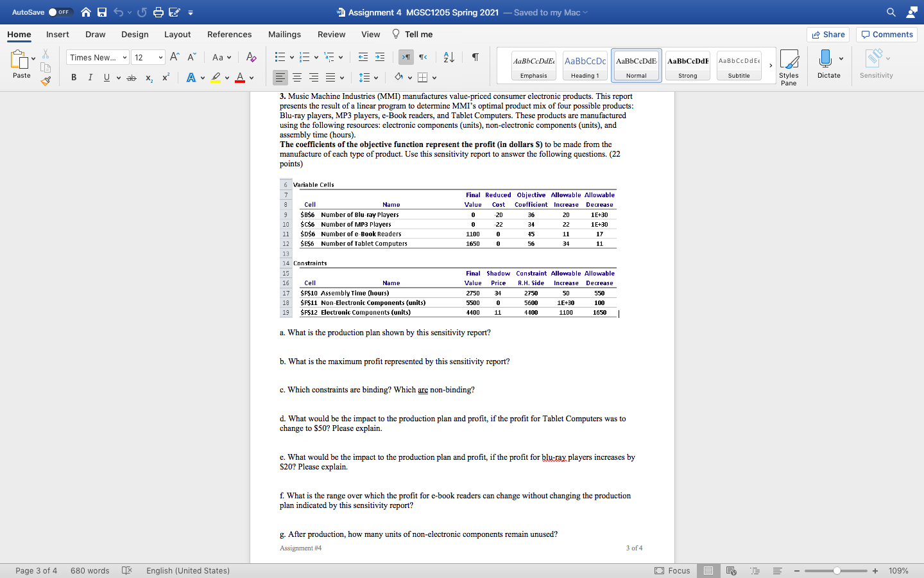
Task: Open the Comments panel
Action: 886,34
